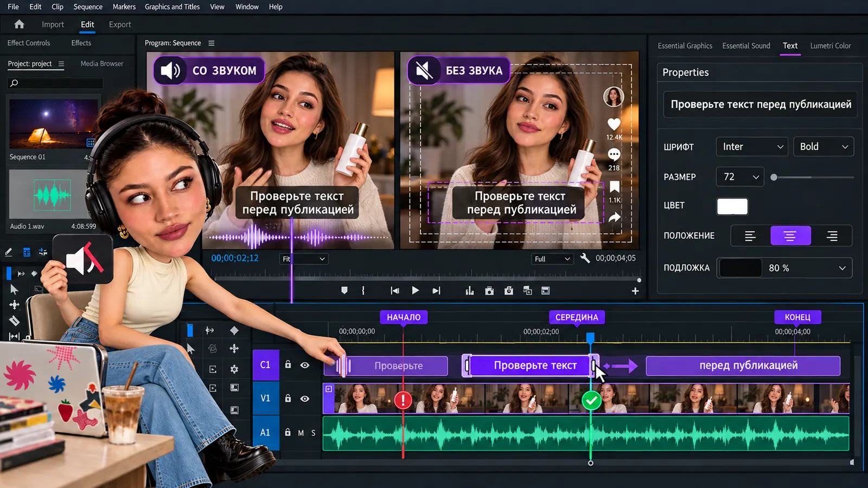Toggle the lock on A1 track
This screenshot has width=868, height=488.
[x=288, y=432]
